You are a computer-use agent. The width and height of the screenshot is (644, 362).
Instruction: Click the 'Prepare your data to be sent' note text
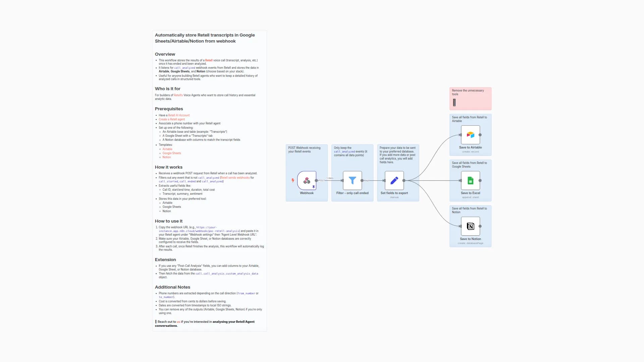(x=397, y=155)
